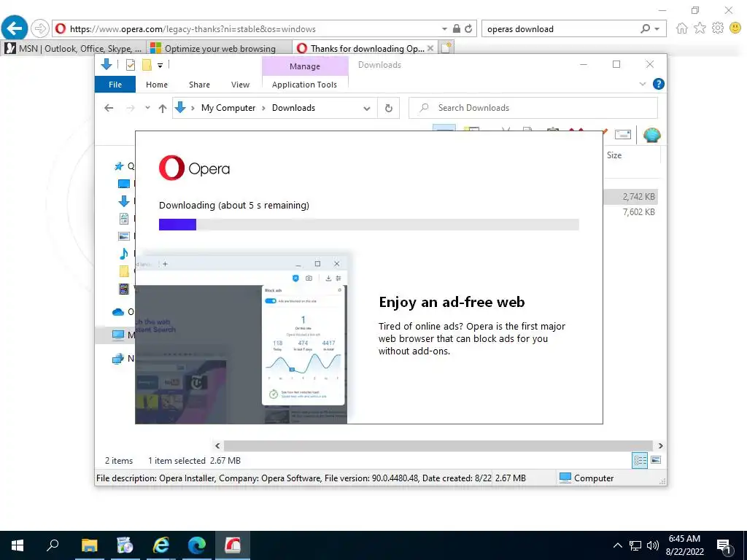Click the refresh icon in IE address bar
The height and width of the screenshot is (560, 747).
pos(469,28)
